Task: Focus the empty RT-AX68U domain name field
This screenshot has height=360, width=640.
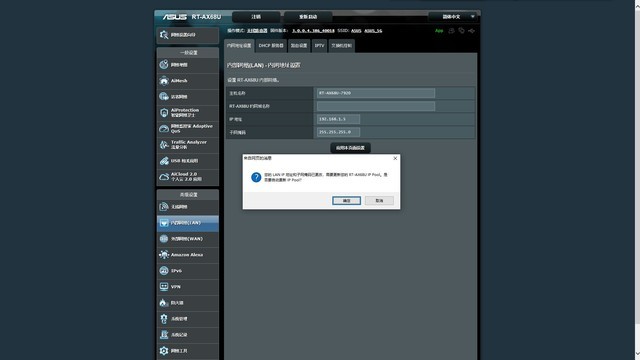Action: coord(376,106)
